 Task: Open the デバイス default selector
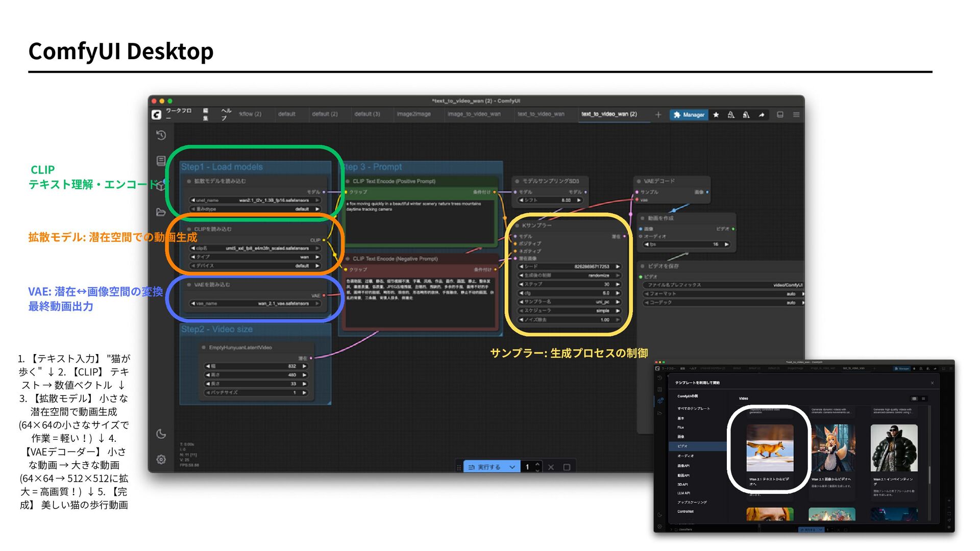(255, 266)
